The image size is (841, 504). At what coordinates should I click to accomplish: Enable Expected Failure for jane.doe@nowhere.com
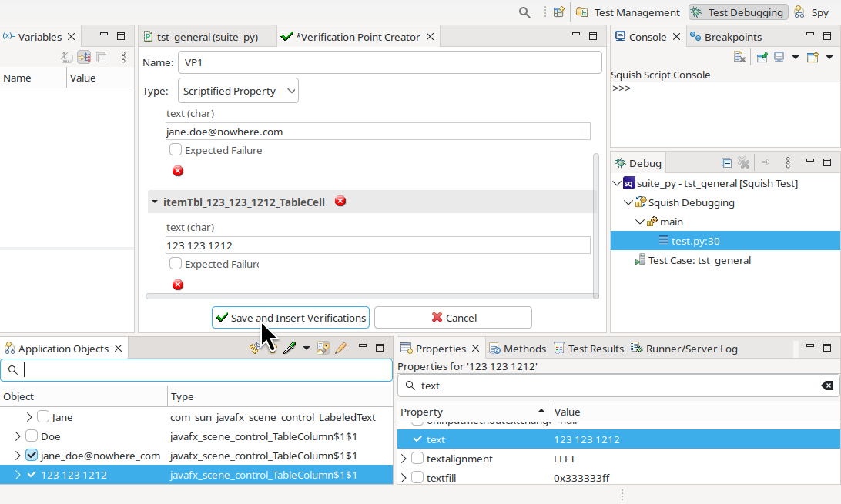point(176,150)
